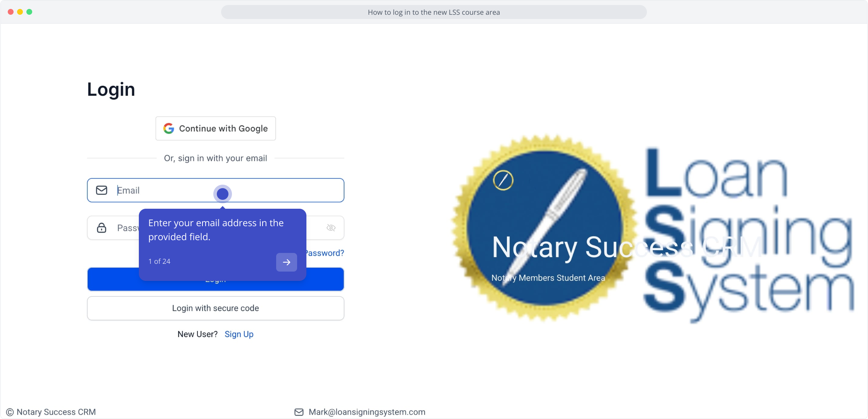Image resolution: width=868 pixels, height=419 pixels.
Task: Click the pulsing tour hotspot dot
Action: 223,194
